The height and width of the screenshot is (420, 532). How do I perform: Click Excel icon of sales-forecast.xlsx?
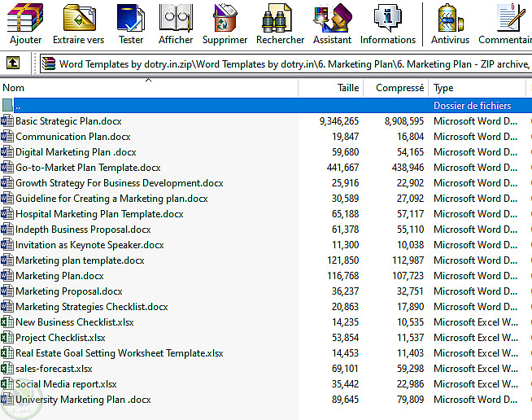coord(7,369)
